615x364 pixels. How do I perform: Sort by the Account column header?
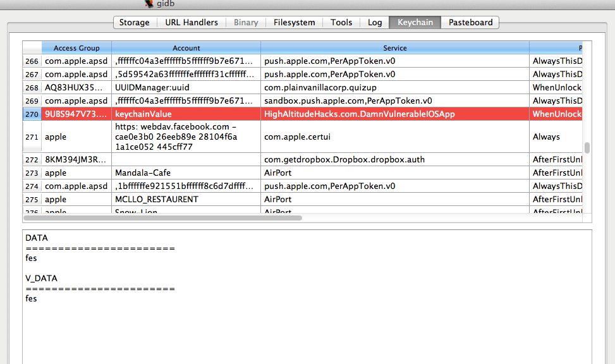point(186,48)
